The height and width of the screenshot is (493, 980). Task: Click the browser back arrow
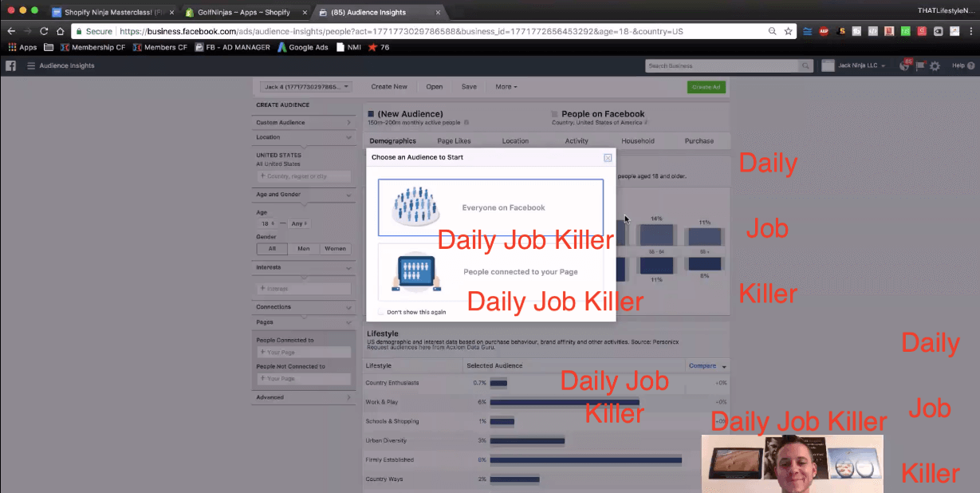click(x=11, y=31)
